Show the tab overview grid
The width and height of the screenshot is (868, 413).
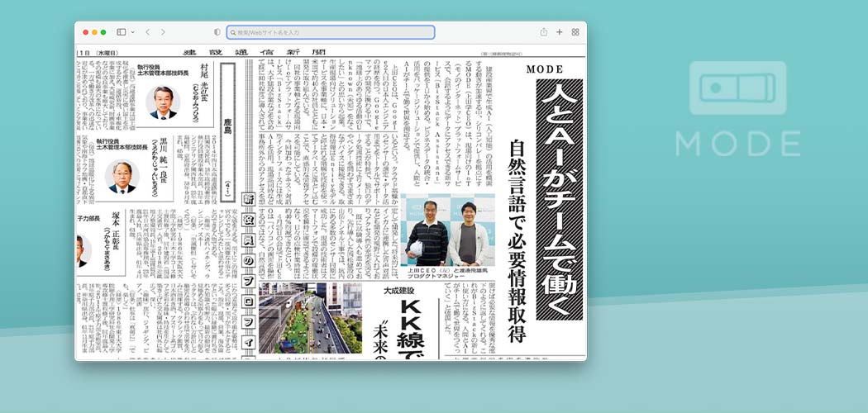(x=575, y=32)
